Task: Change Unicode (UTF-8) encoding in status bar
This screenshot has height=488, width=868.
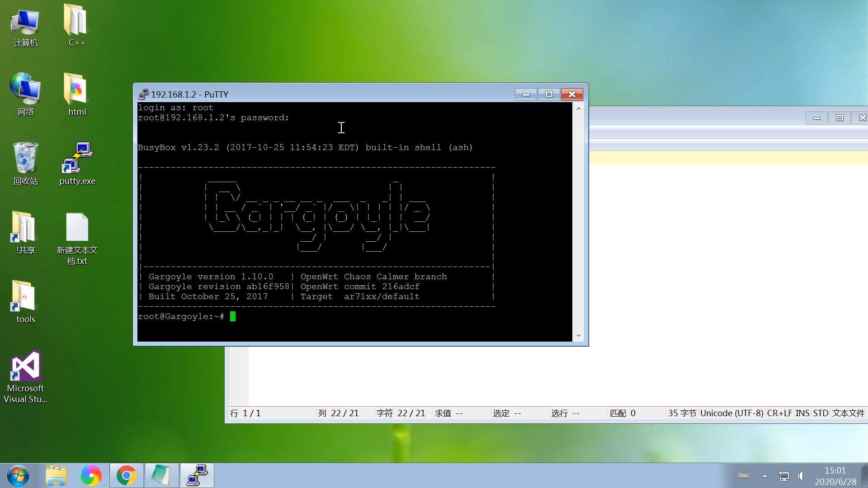Action: click(x=731, y=413)
